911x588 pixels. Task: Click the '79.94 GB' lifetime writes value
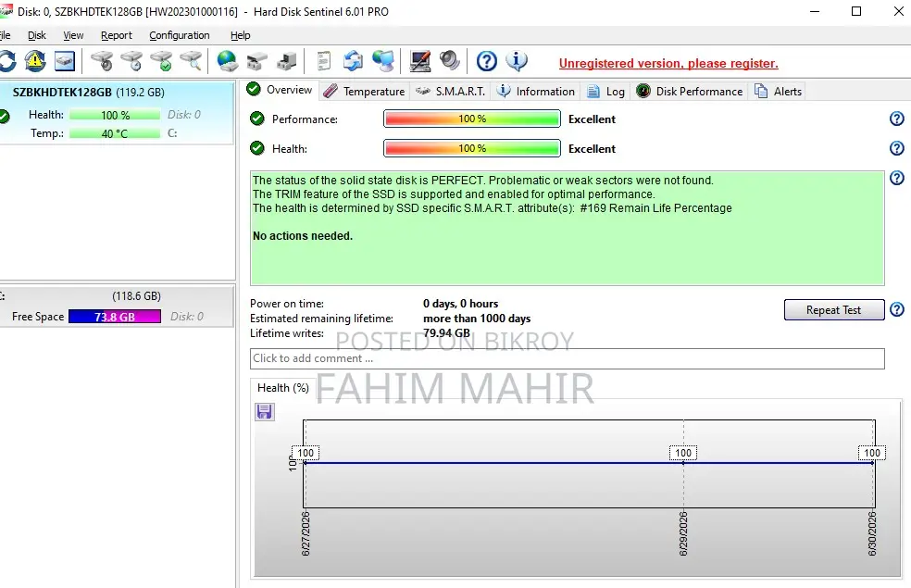[x=446, y=333]
